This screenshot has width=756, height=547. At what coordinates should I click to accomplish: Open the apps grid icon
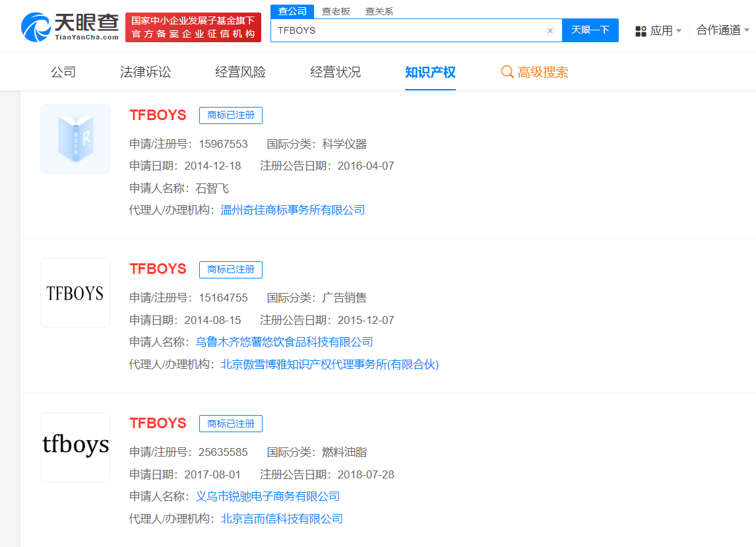click(x=641, y=32)
